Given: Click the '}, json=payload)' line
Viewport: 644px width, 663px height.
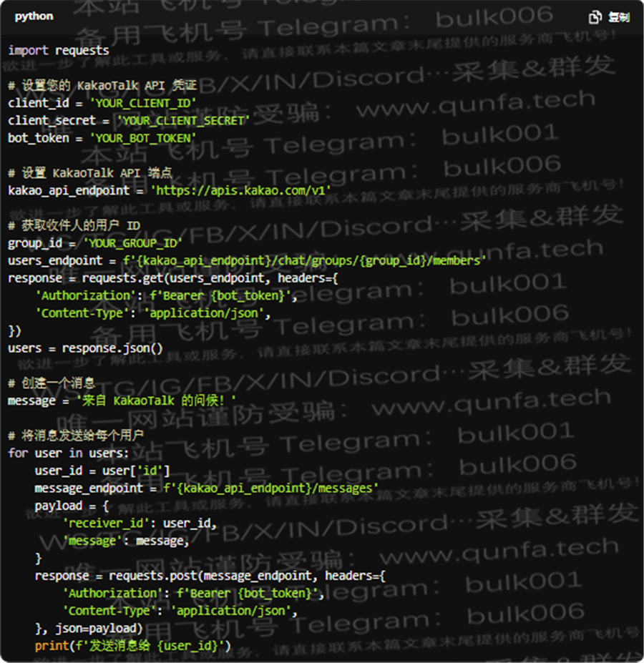Looking at the screenshot, I should tap(89, 629).
